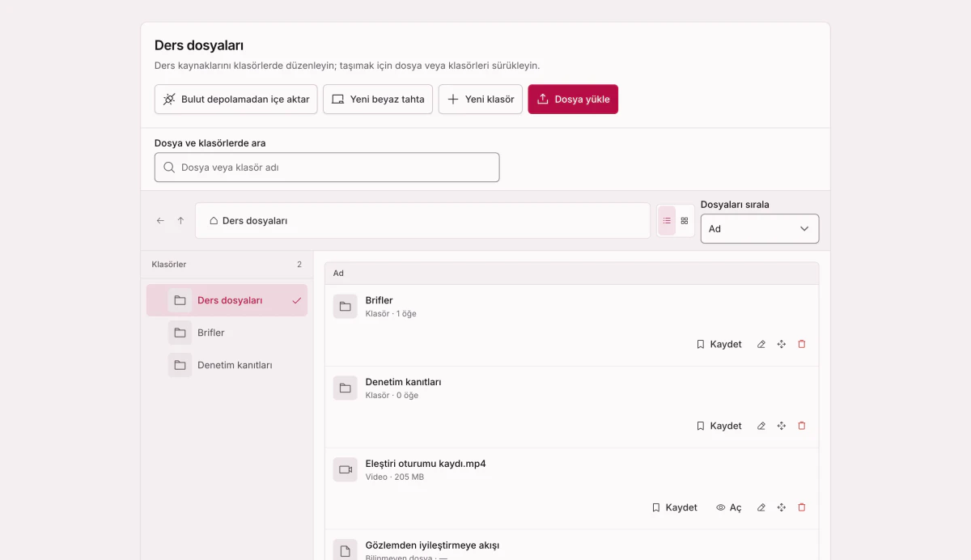
Task: Click file icon of Gözlemden iyileştirmeye akışı
Action: 346,551
